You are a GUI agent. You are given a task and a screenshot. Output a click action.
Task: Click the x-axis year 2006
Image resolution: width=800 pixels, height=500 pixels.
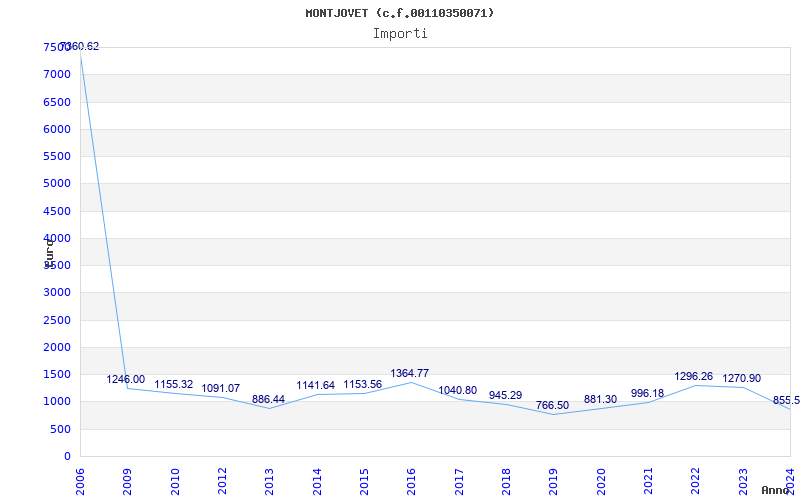click(x=80, y=482)
